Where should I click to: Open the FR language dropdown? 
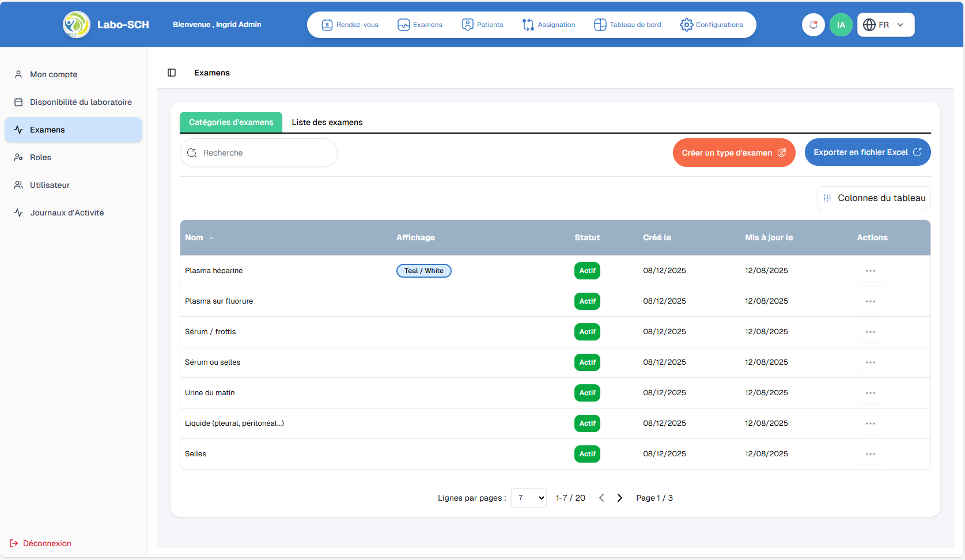(885, 25)
